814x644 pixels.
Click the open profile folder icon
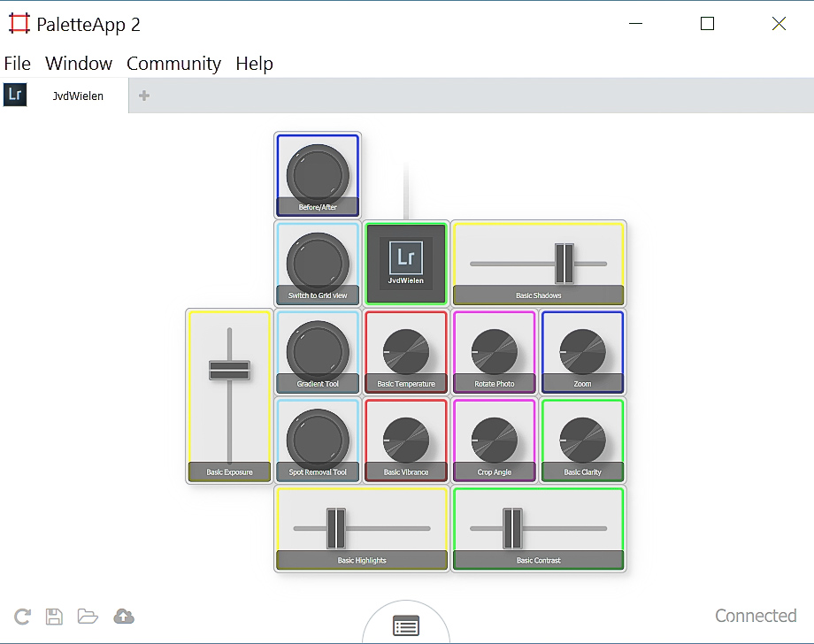[88, 617]
